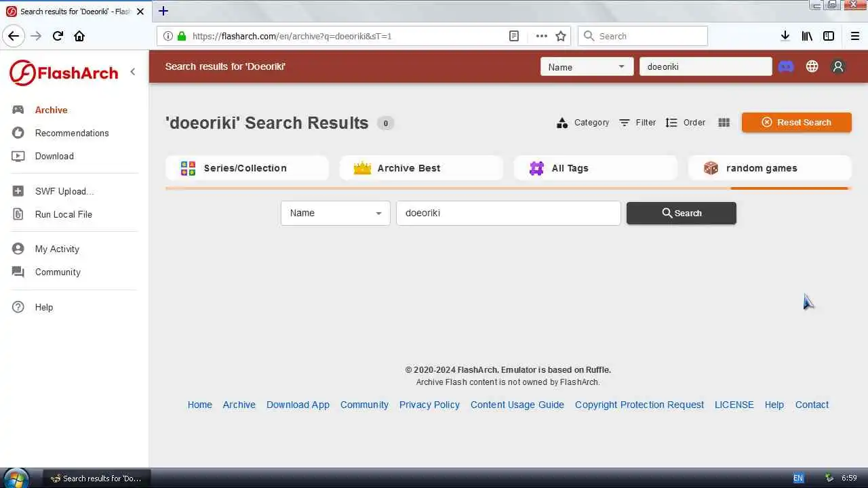Open the All Tags tab
The width and height of the screenshot is (868, 488).
tap(595, 168)
